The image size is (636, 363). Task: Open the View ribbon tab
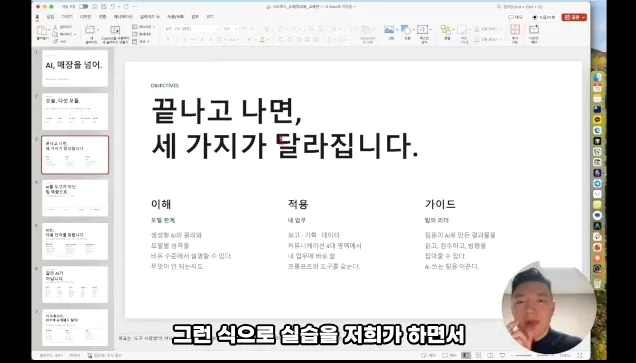point(210,17)
